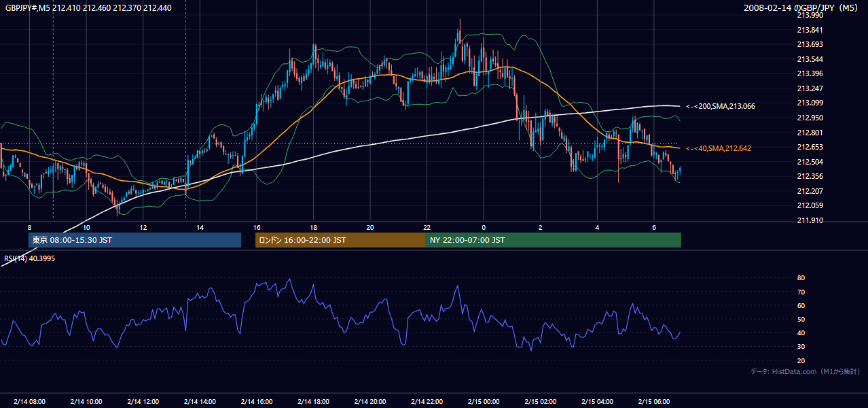Screen dimensions: 868x408
Task: Click hour label 14 under price chart
Action: 200,226
